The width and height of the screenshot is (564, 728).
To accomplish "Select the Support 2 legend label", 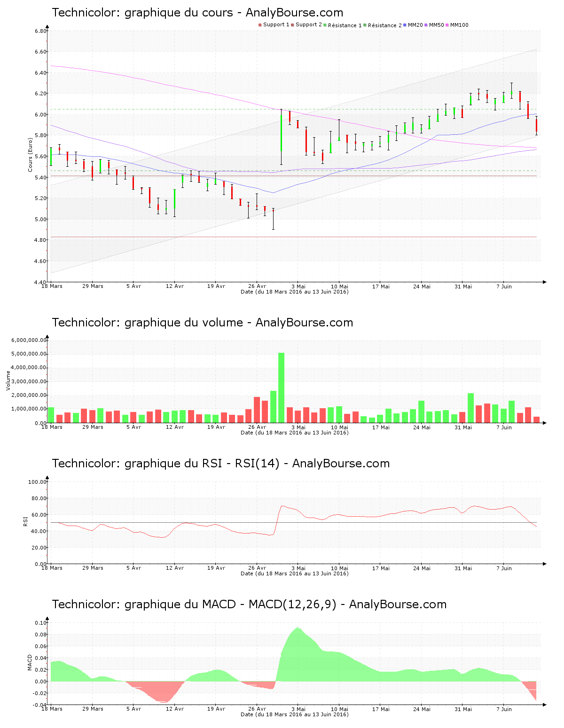I will (308, 25).
